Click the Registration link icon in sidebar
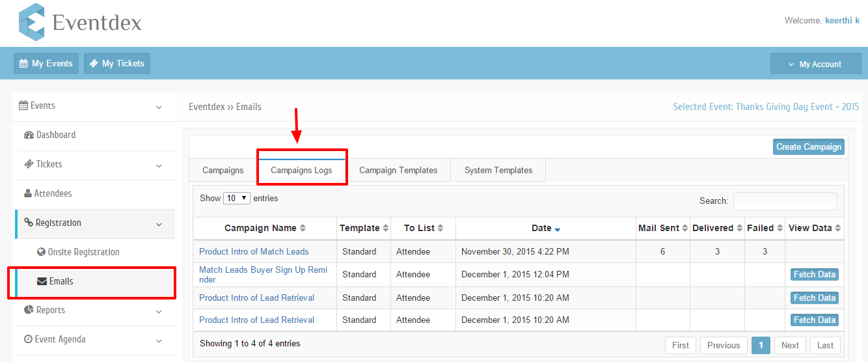This screenshot has height=362, width=868. (29, 223)
